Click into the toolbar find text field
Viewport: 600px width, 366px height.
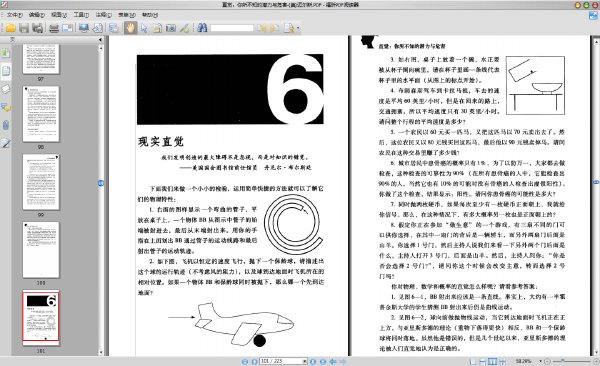[232, 28]
